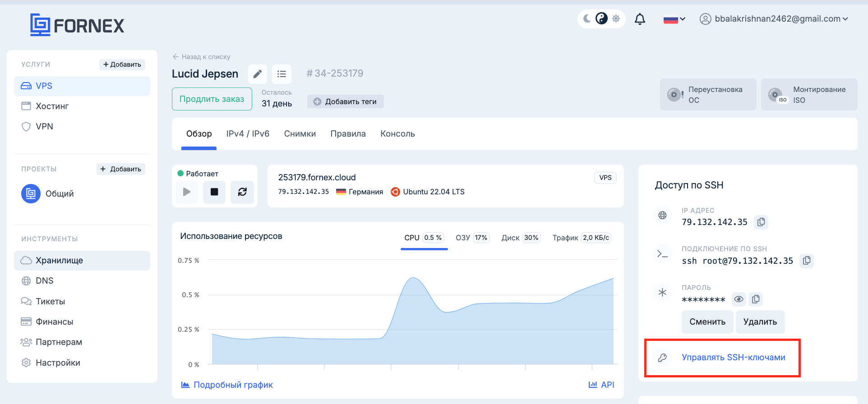This screenshot has height=404, width=868.
Task: Click Удалить password button
Action: [x=760, y=322]
